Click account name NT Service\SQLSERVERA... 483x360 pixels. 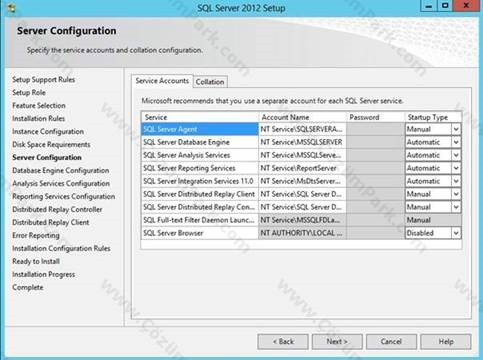click(302, 129)
